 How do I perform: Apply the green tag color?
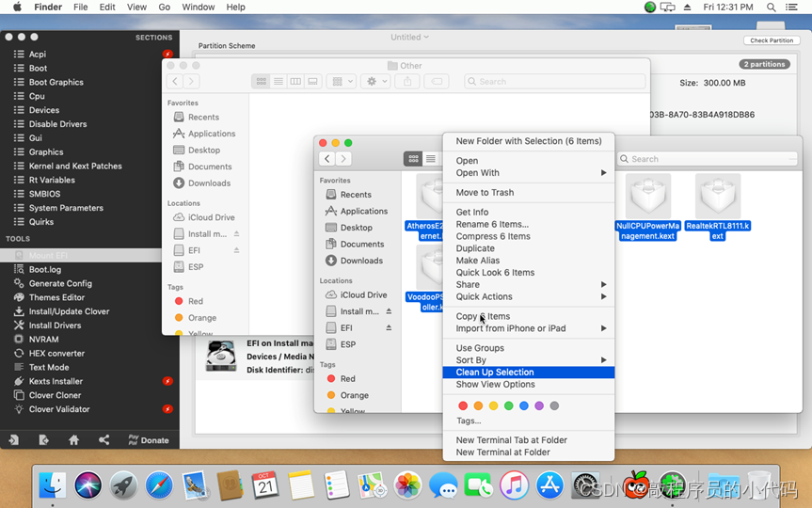pyautogui.click(x=508, y=405)
